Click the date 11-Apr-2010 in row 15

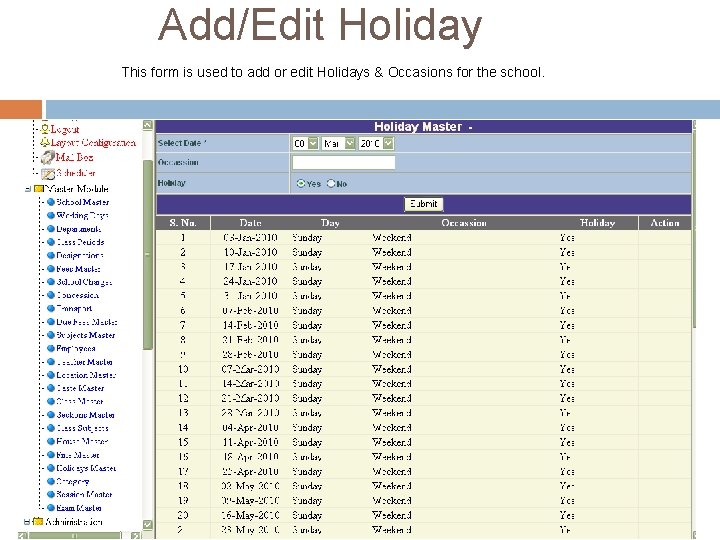click(x=250, y=442)
